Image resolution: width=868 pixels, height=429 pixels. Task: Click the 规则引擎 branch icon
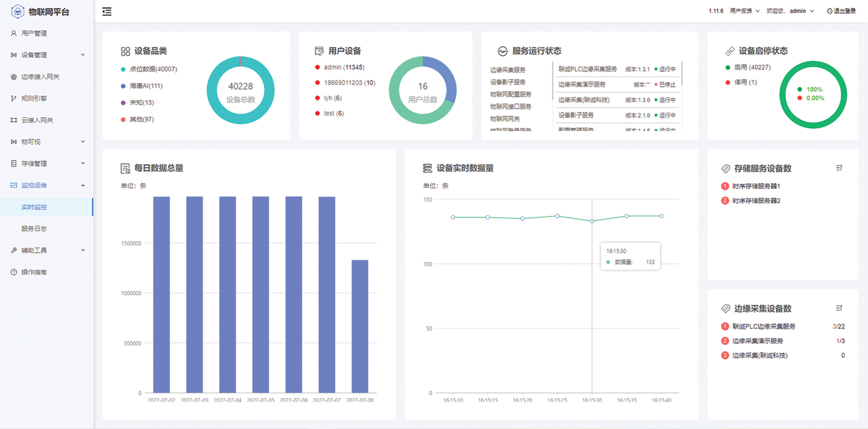[x=14, y=98]
